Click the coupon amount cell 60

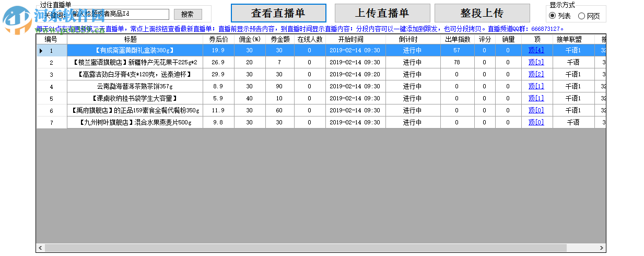click(279, 110)
